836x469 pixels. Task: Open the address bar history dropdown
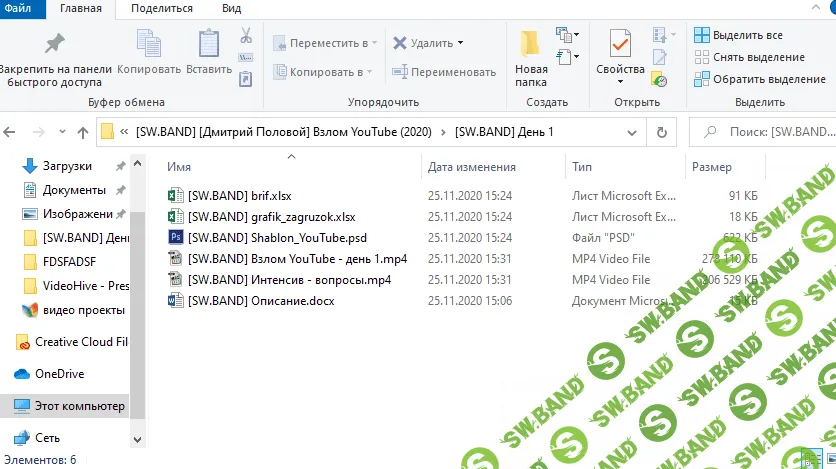633,132
